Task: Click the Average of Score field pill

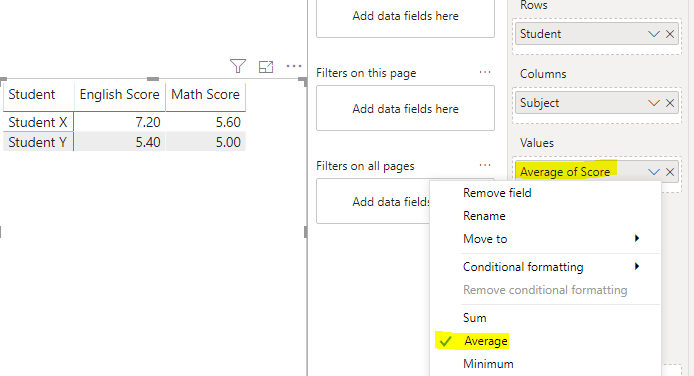Action: click(597, 172)
